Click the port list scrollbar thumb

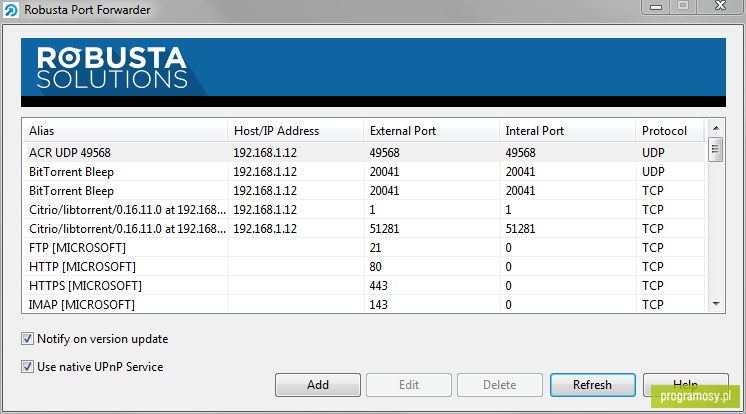click(x=716, y=149)
